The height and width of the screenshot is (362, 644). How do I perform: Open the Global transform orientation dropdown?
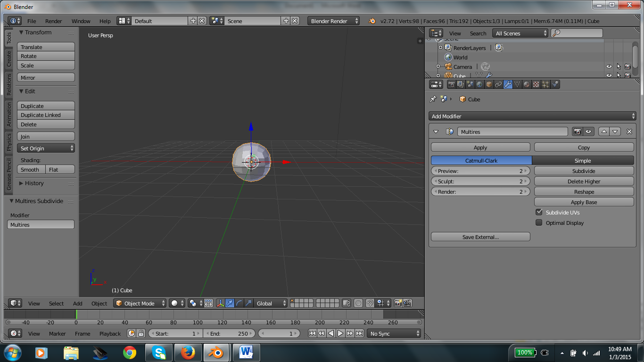point(271,304)
